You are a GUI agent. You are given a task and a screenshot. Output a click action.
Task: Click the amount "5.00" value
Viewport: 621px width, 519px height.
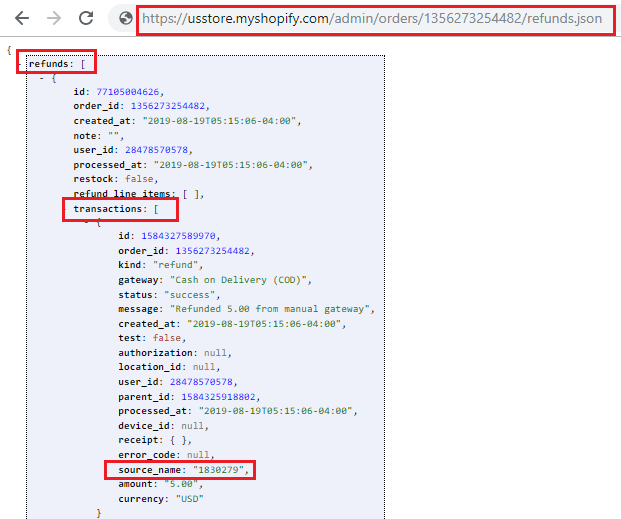181,484
